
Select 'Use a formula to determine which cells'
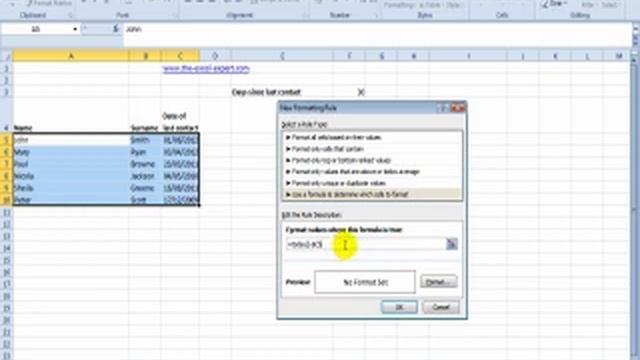pos(372,194)
